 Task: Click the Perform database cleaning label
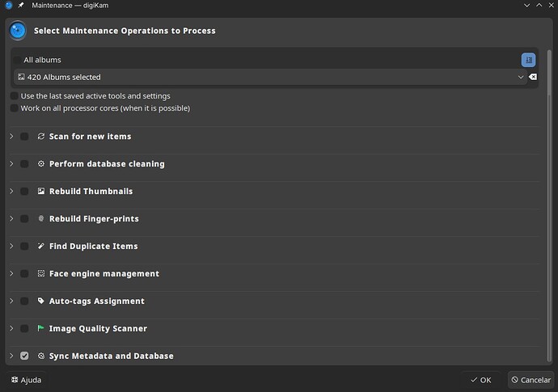[107, 163]
